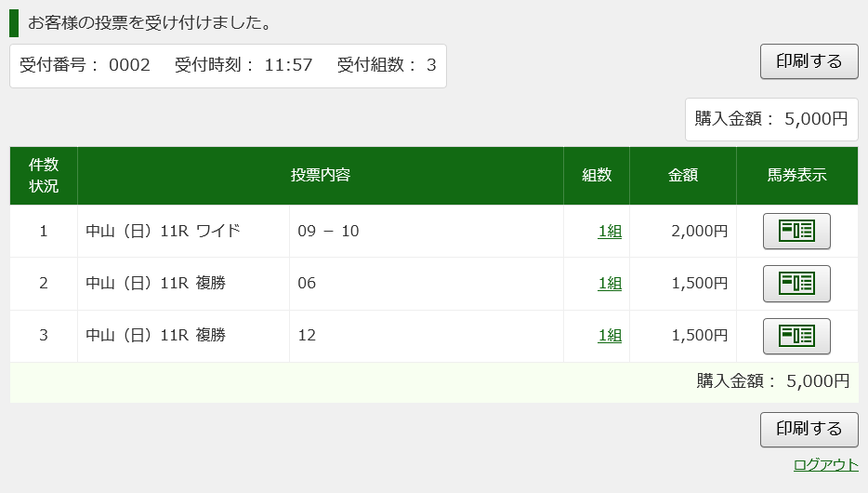Click the 受付番号 0002 text
868x493 pixels.
pyautogui.click(x=85, y=65)
